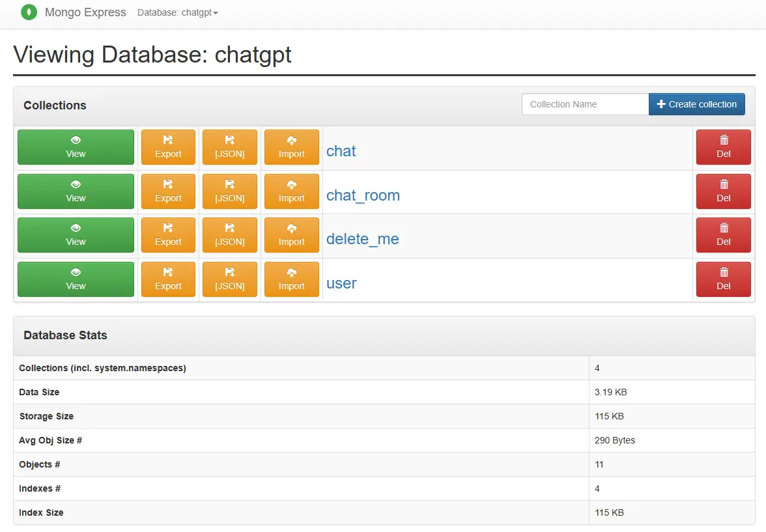Viewport: 766px width, 532px height.
Task: Expand the database selector in the navbar
Action: (177, 12)
